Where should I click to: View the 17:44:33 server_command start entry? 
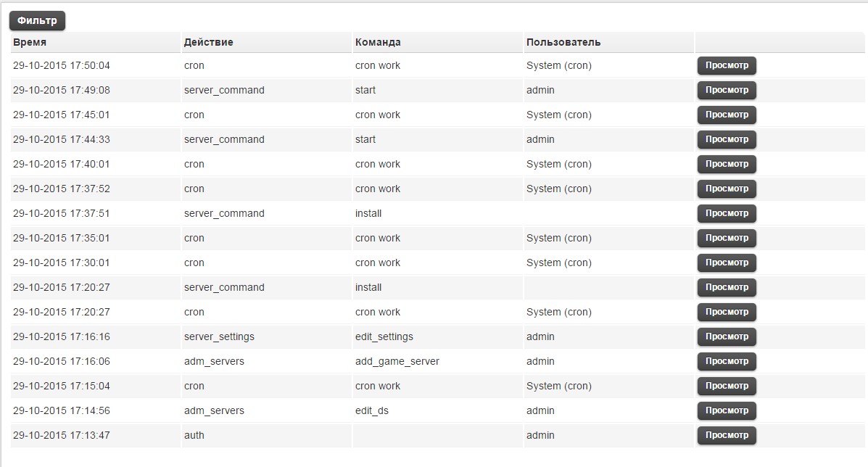click(x=727, y=140)
